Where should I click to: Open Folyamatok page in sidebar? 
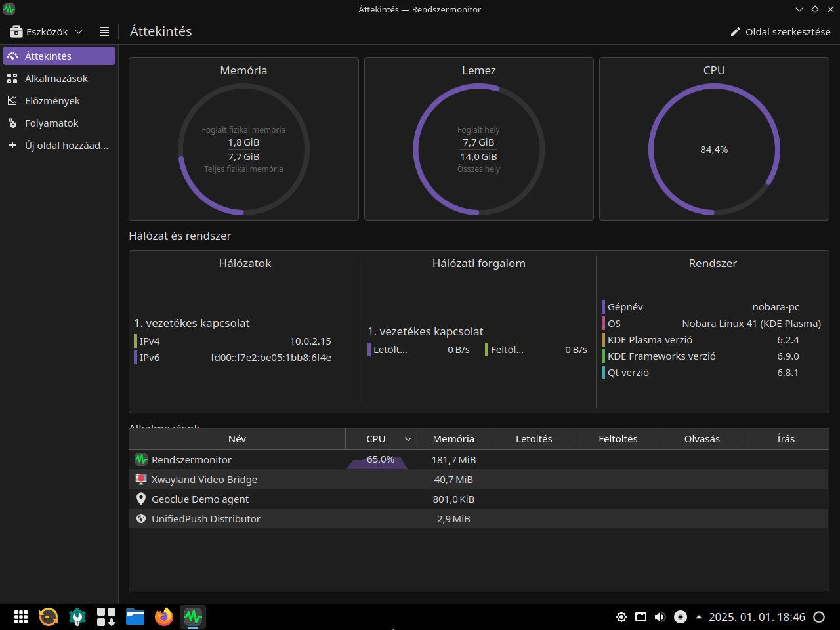[x=59, y=123]
